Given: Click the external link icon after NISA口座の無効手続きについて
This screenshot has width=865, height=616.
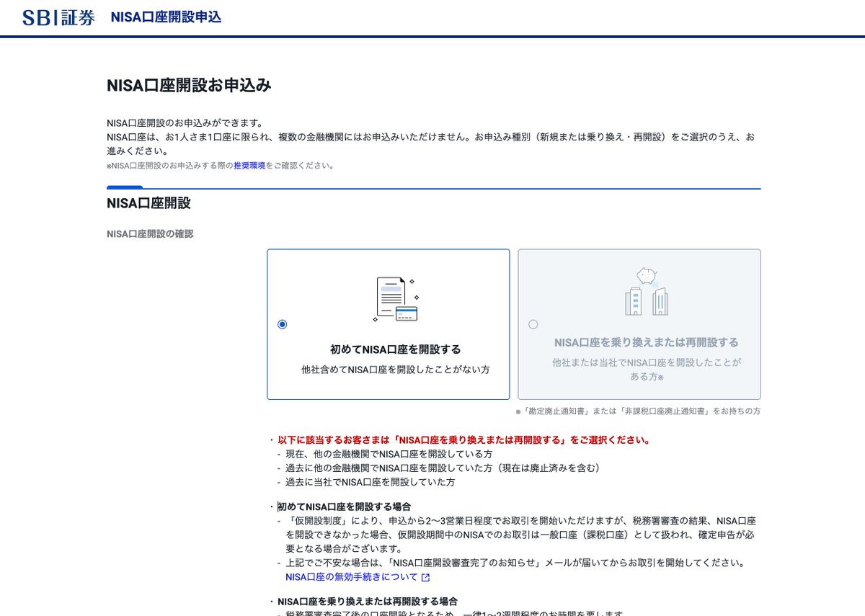Looking at the screenshot, I should coord(425,577).
